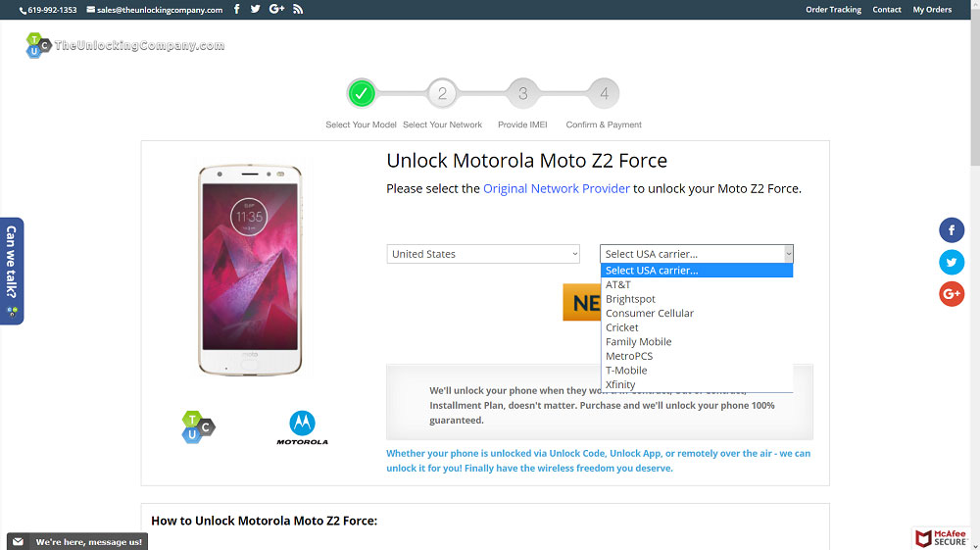Select Consumer Cellular from carrier list

[x=696, y=313]
